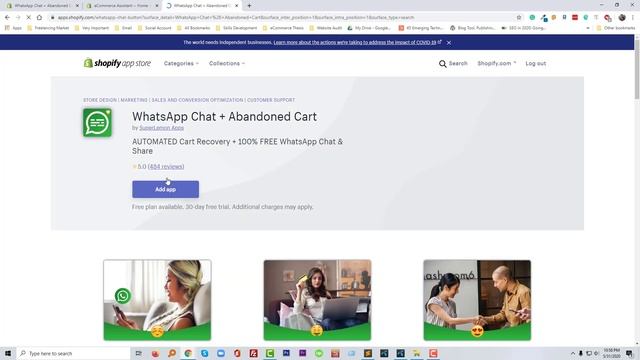The image size is (640, 360).
Task: Open the woman with laptop screenshot thumbnail
Action: pyautogui.click(x=317, y=300)
